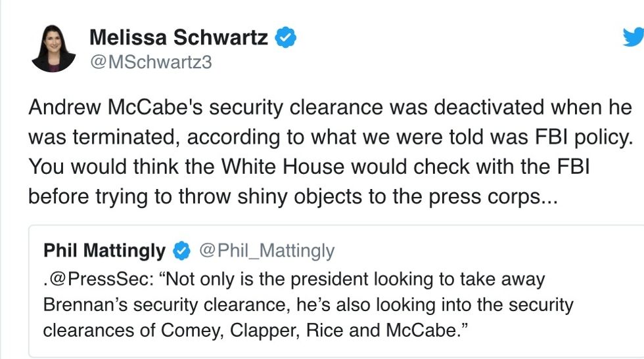Visit the @Phil_Mattingly handle

pos(266,251)
